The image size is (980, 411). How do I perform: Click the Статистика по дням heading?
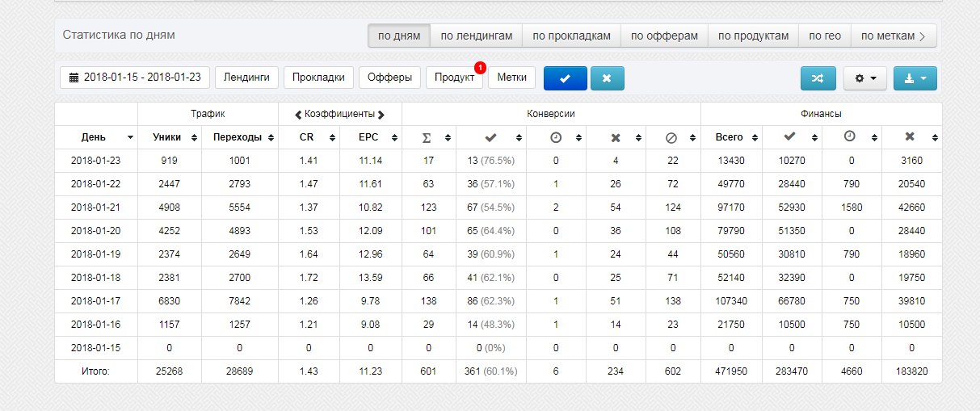[119, 35]
